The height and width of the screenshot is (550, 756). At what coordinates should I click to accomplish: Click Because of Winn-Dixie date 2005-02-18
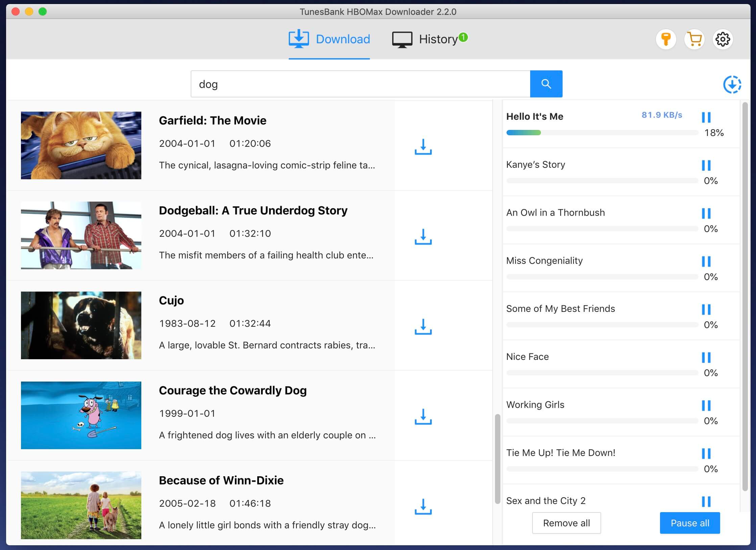187,504
